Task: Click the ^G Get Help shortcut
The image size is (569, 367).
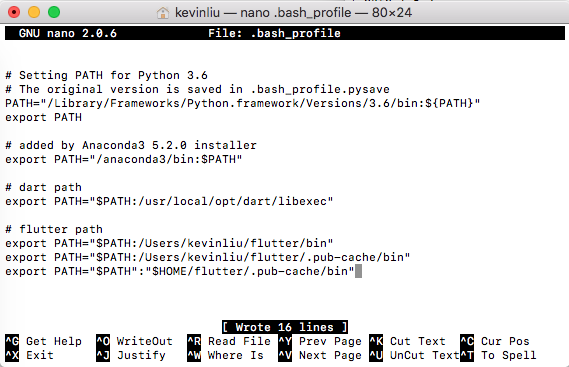Action: [44, 341]
